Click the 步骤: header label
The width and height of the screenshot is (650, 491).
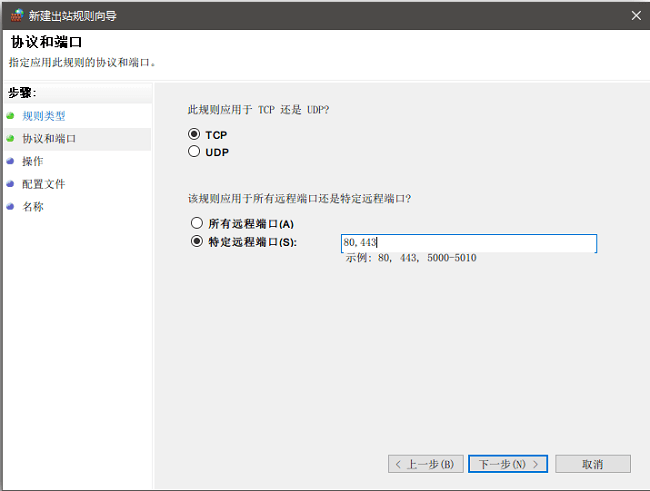(22, 92)
